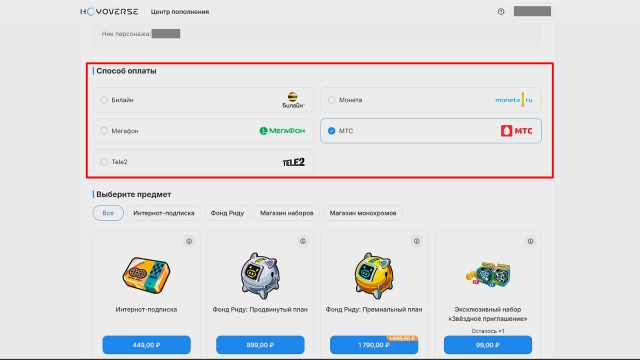Click the Фонд Риду: Продвинутый план title
Viewport: 640px width, 360px height.
tap(260, 309)
